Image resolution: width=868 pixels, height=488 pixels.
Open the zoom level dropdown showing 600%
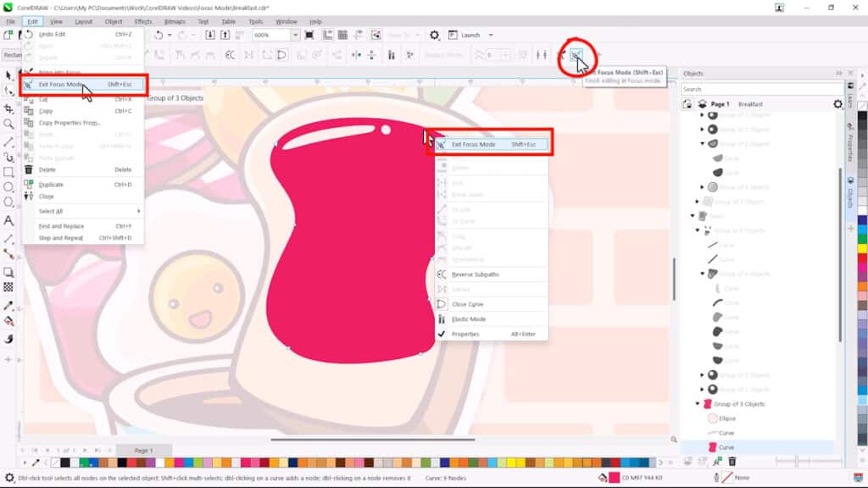(x=294, y=36)
